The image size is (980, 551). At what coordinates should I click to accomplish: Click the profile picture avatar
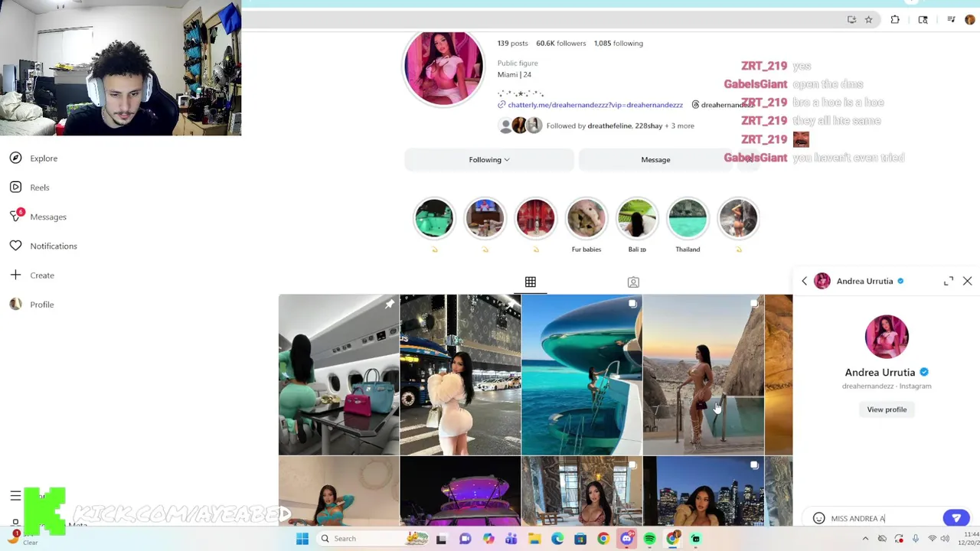[x=443, y=67]
